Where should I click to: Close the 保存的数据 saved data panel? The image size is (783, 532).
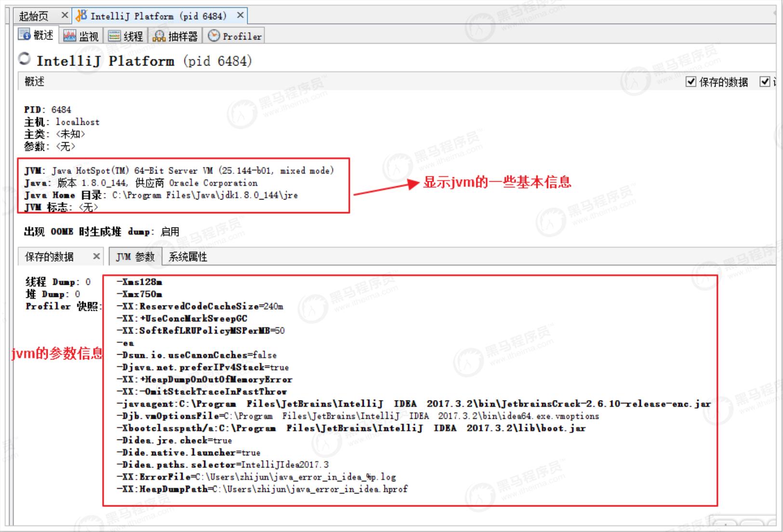point(96,256)
